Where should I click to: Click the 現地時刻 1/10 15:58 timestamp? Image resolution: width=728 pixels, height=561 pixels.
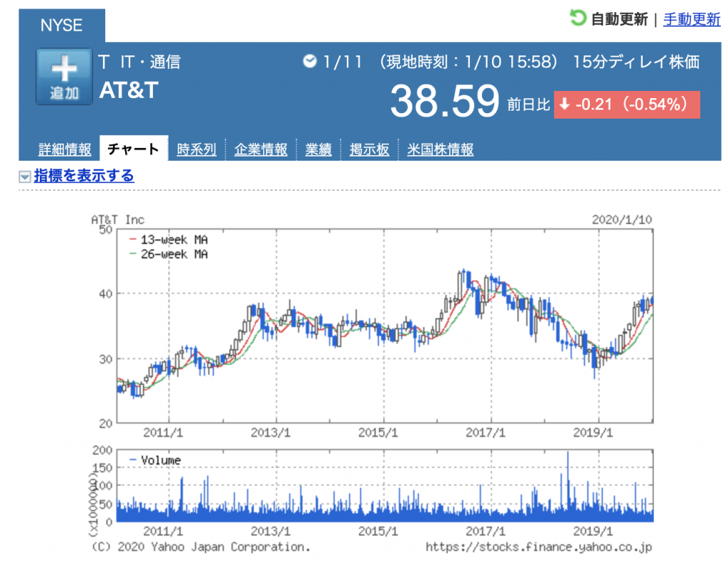click(x=468, y=62)
